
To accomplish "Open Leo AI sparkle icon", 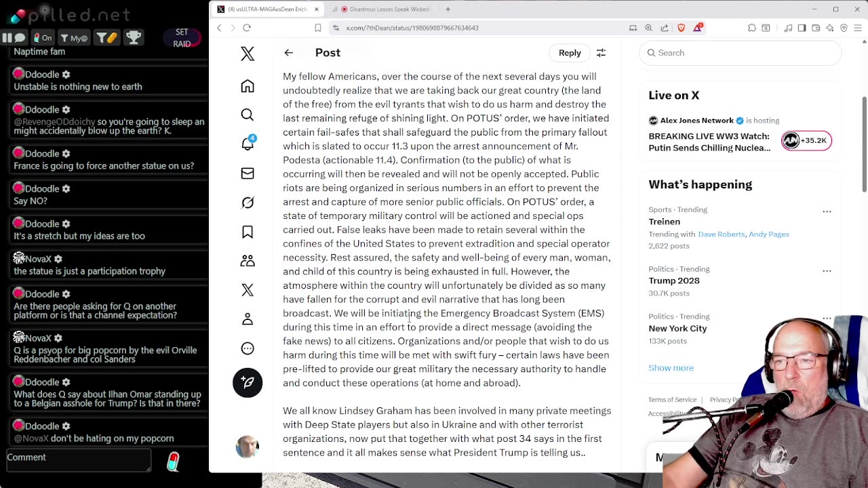I will click(x=830, y=28).
